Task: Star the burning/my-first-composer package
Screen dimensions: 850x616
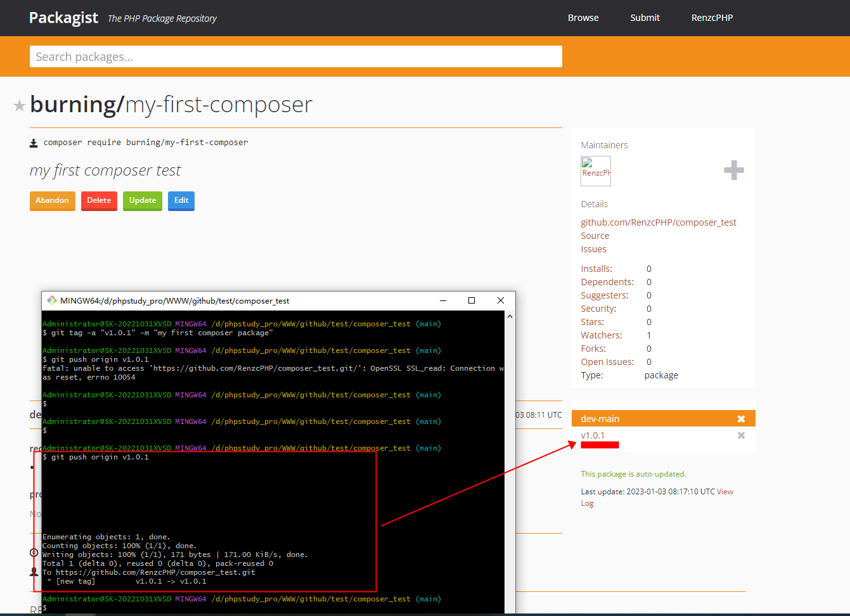Action: coord(19,106)
